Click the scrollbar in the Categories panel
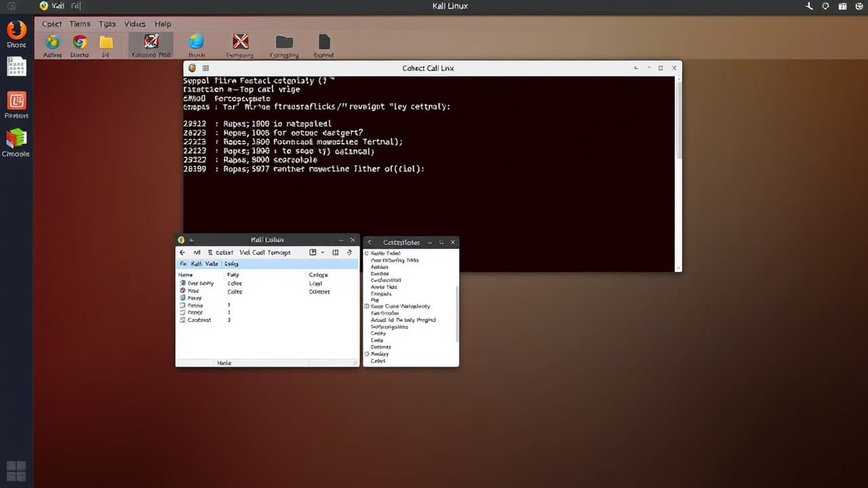The height and width of the screenshot is (488, 868). 455,305
